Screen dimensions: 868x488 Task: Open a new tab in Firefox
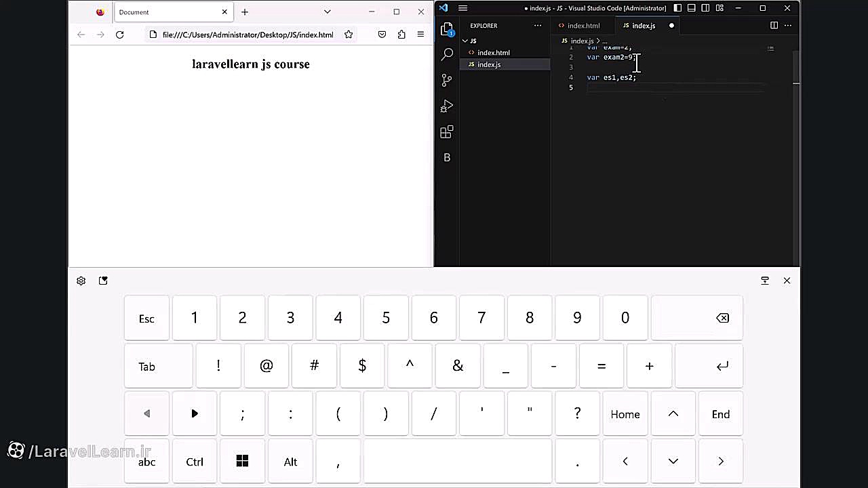245,12
